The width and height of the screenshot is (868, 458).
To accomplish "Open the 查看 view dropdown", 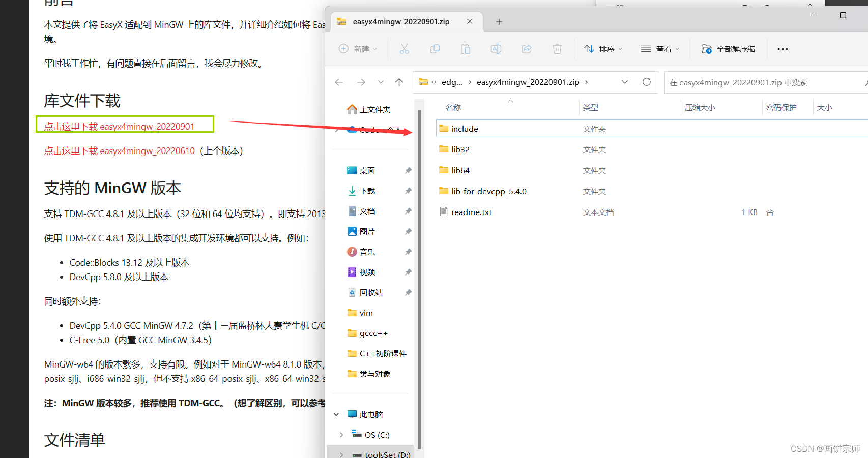I will (x=660, y=49).
